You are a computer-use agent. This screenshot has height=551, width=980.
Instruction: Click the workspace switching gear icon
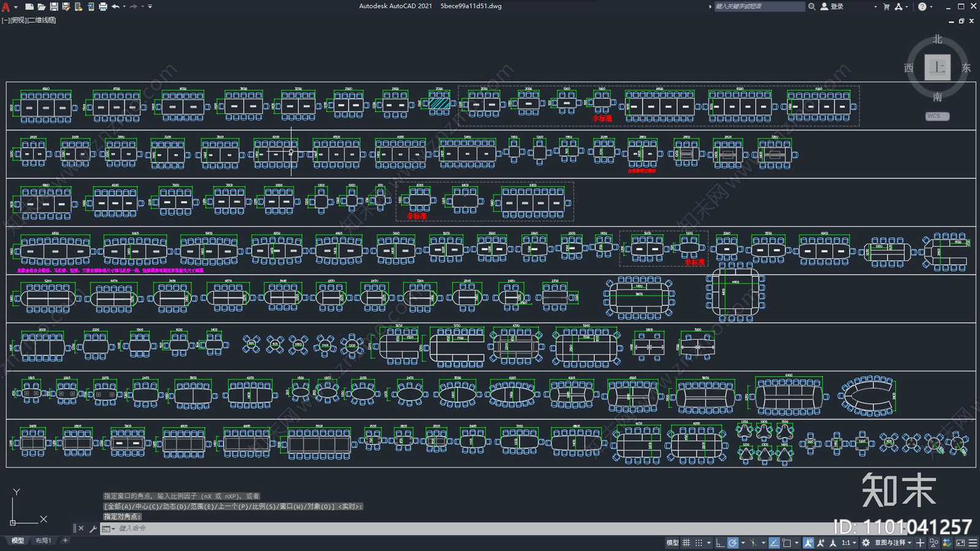[x=865, y=542]
